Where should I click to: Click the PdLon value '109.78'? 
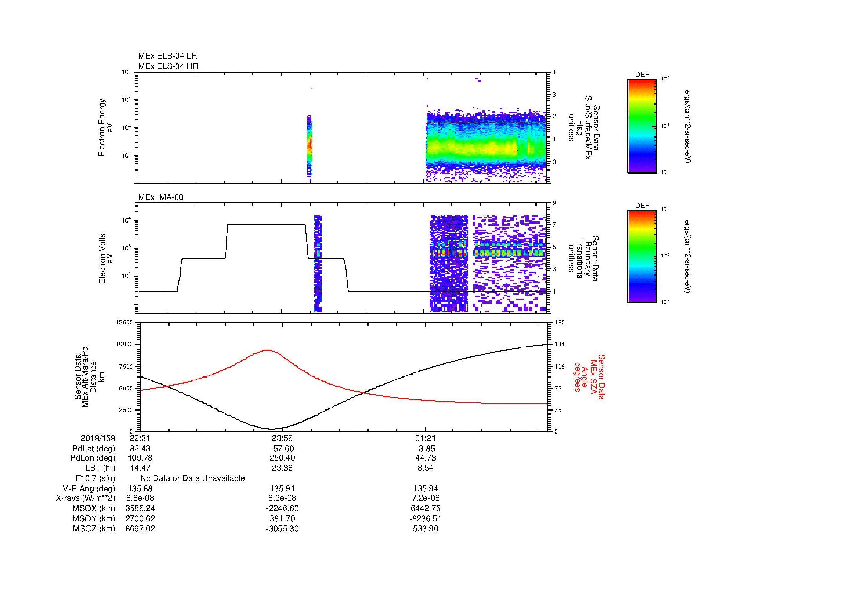click(x=140, y=458)
